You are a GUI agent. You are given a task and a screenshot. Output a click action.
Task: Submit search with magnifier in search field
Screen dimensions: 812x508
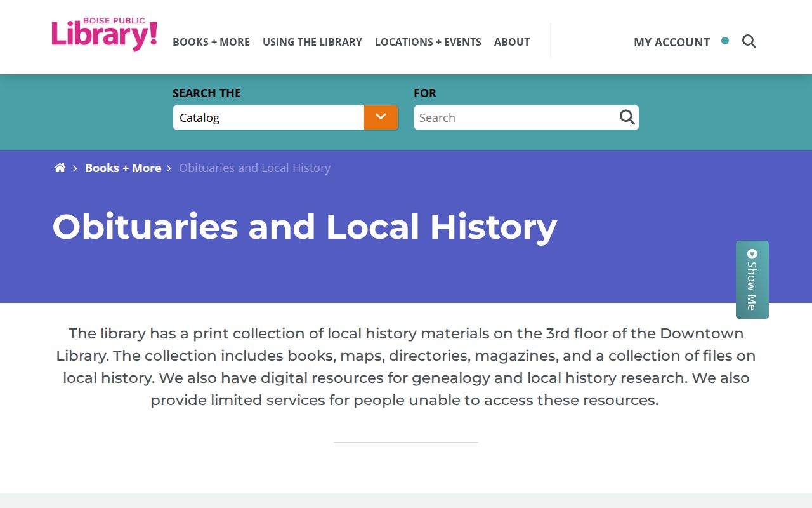coord(627,117)
